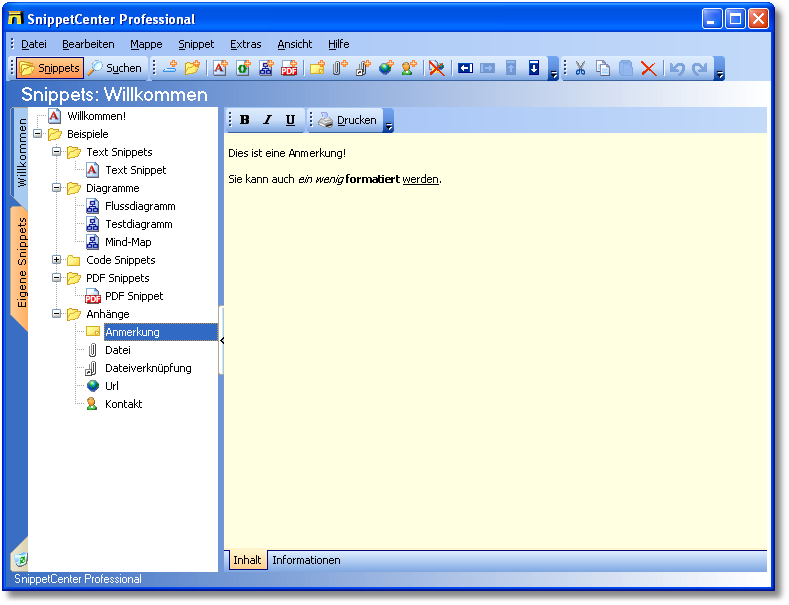The height and width of the screenshot is (605, 789).
Task: Activate the Snippets view button
Action: [x=50, y=68]
